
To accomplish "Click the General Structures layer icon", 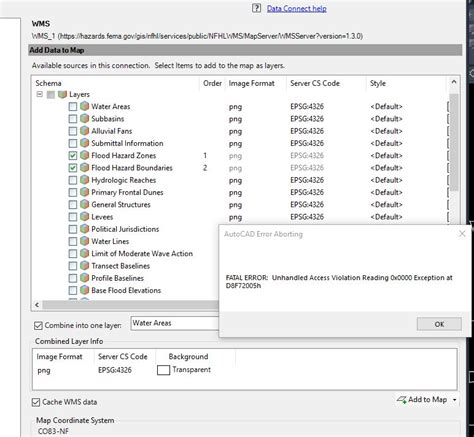I will [85, 205].
